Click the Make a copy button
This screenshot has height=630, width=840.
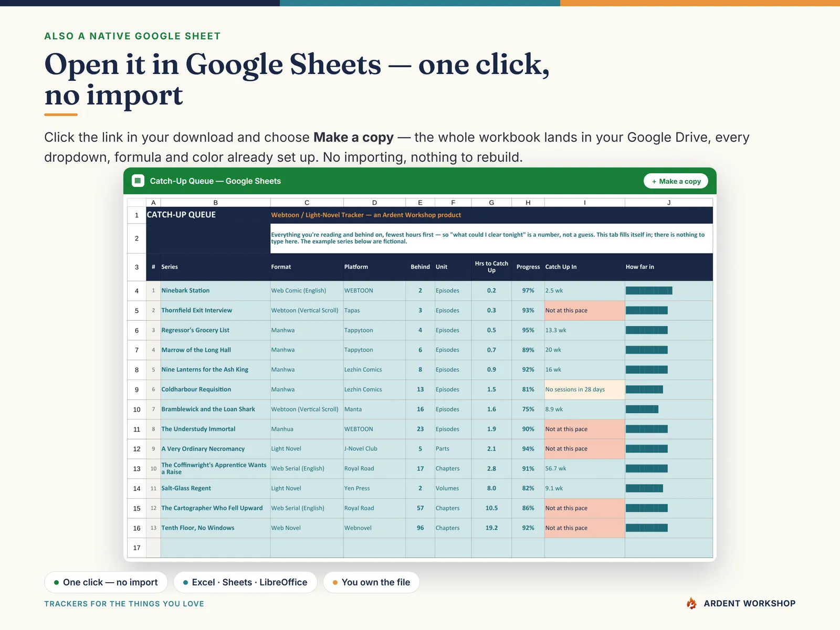pyautogui.click(x=676, y=181)
